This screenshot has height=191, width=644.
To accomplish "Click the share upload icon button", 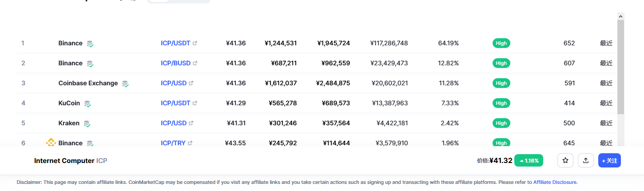I will point(586,160).
